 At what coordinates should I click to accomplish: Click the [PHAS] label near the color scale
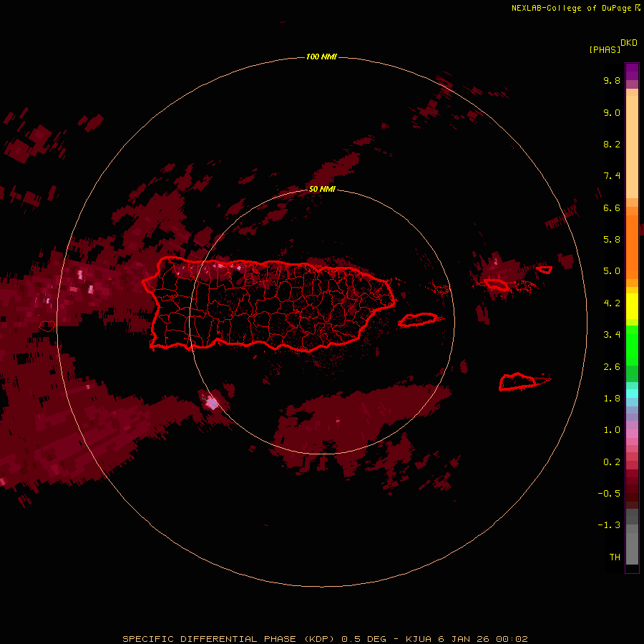pyautogui.click(x=605, y=49)
